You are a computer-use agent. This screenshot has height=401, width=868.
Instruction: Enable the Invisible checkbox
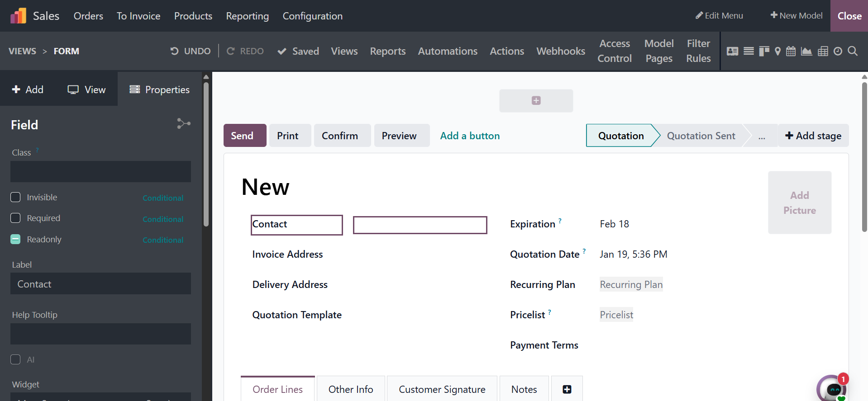[16, 197]
